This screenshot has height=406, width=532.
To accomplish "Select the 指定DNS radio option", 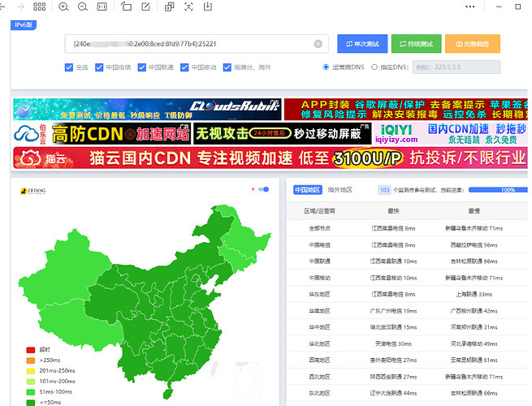I will 374,67.
